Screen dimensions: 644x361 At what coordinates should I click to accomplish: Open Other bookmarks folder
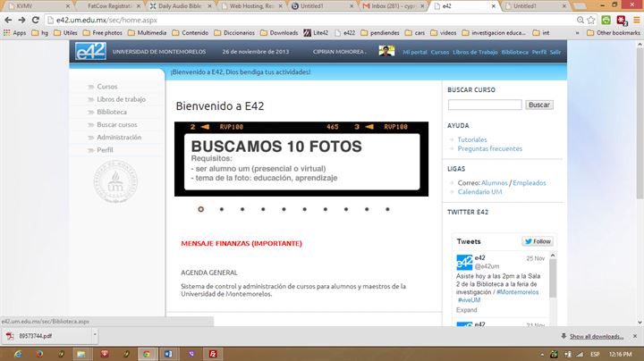pos(614,33)
